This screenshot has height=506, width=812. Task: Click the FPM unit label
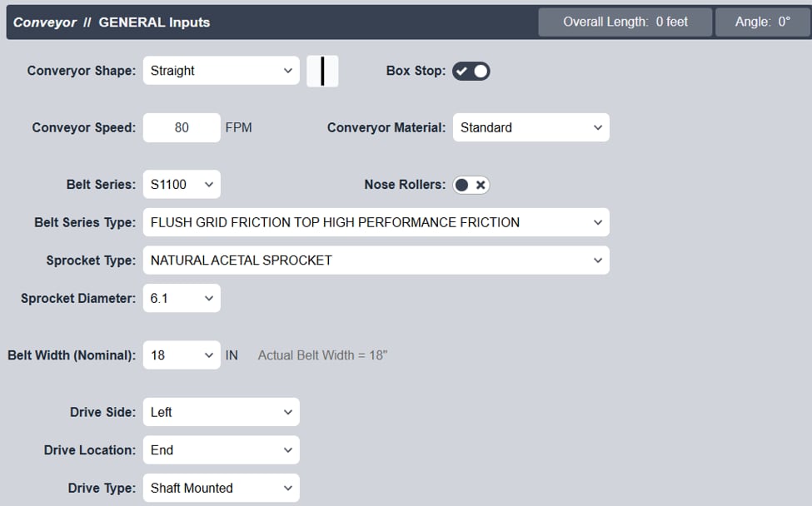[239, 127]
